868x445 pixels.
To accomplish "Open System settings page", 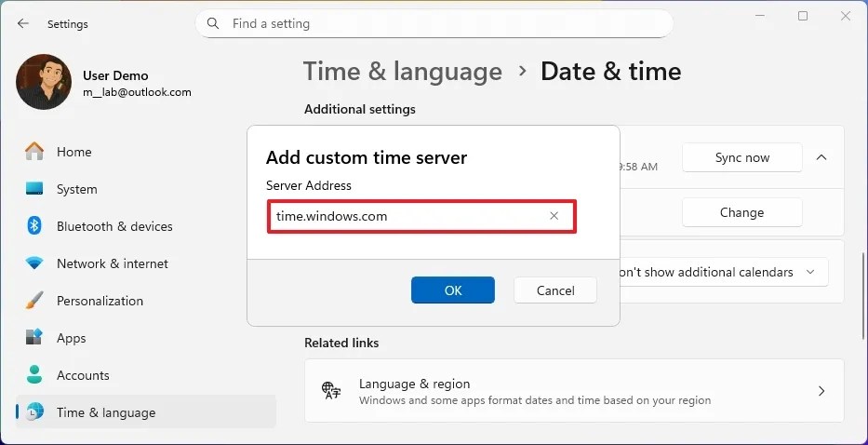I will pyautogui.click(x=146, y=189).
